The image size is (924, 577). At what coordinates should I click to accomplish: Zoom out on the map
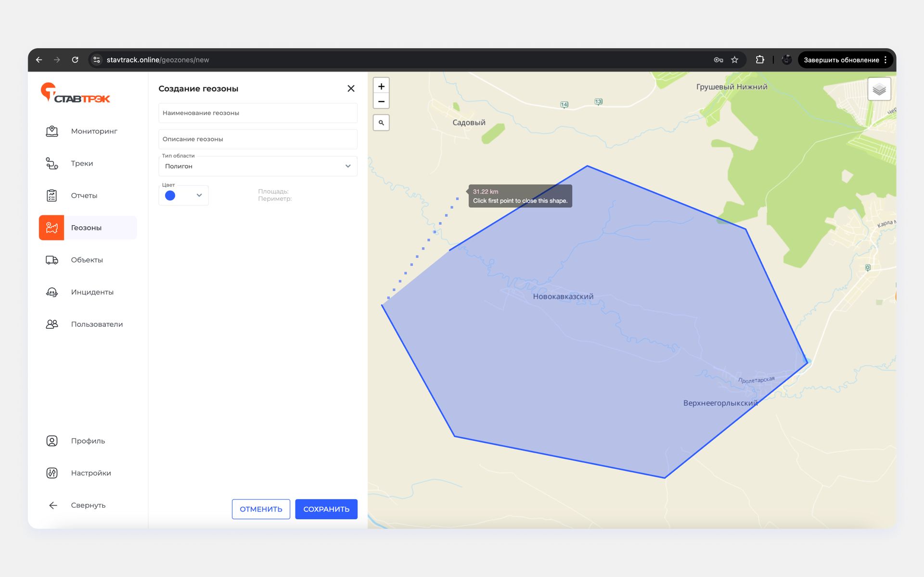(x=381, y=102)
